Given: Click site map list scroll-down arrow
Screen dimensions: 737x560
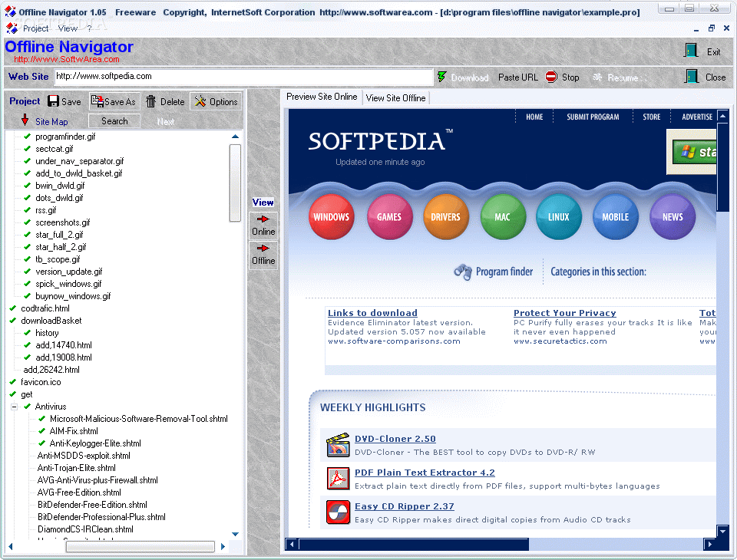Looking at the screenshot, I should pyautogui.click(x=236, y=534).
